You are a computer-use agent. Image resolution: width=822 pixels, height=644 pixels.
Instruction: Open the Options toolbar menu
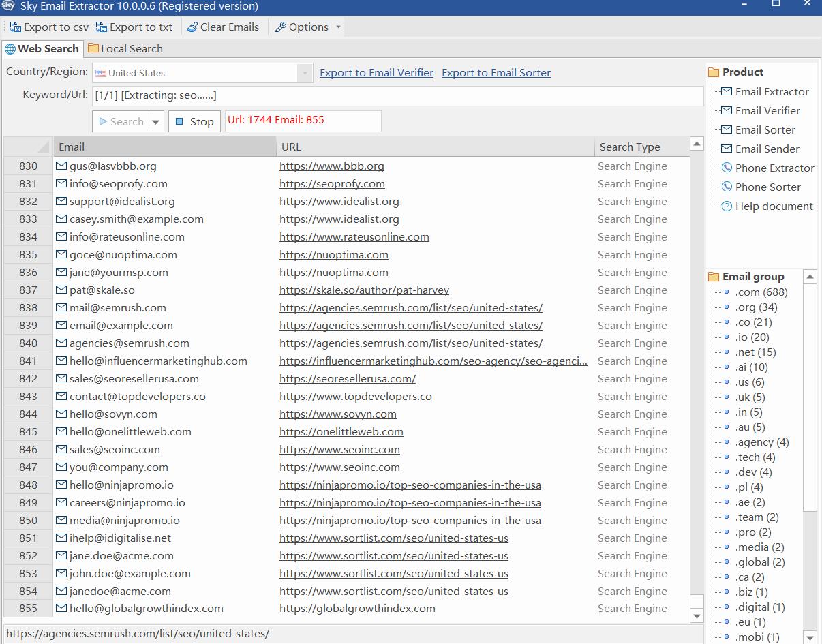point(302,27)
